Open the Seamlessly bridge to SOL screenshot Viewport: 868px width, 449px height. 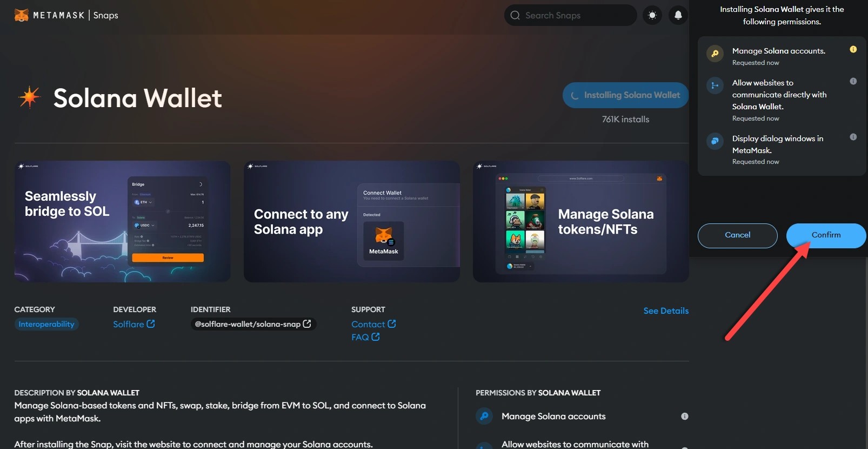[122, 221]
